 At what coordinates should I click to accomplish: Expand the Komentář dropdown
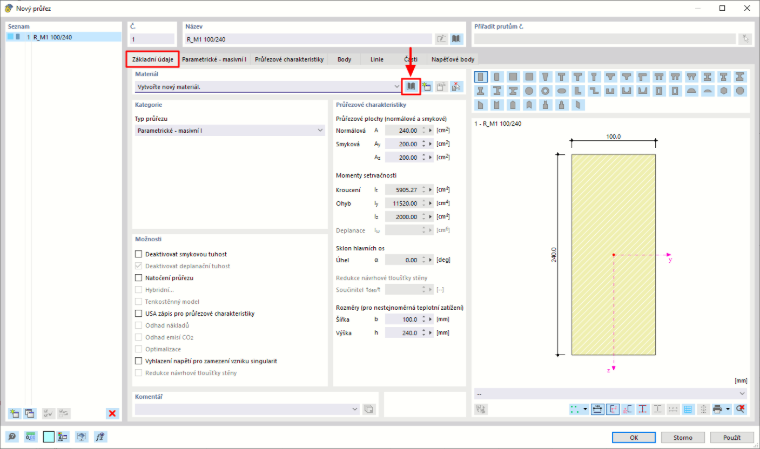pos(355,409)
